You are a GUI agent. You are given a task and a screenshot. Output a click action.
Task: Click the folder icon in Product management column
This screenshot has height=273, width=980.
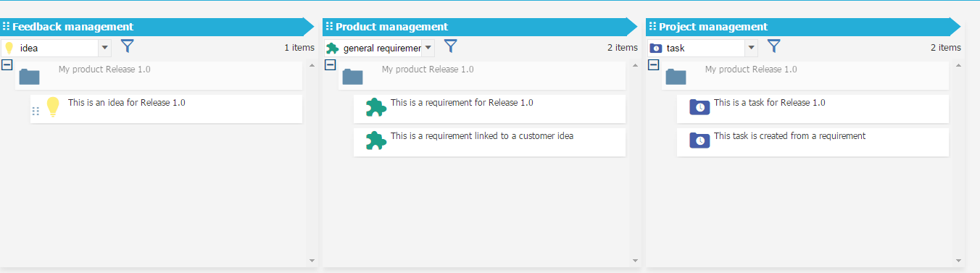[x=353, y=76]
